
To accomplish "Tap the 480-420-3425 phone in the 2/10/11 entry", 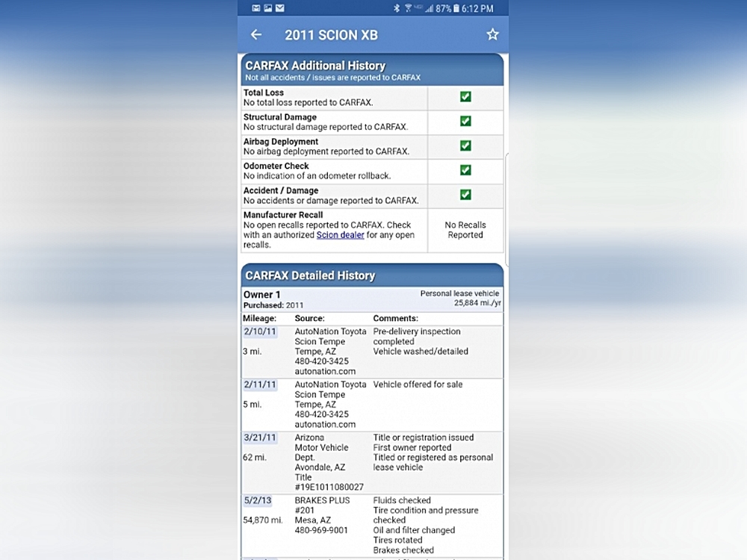I will tap(321, 361).
